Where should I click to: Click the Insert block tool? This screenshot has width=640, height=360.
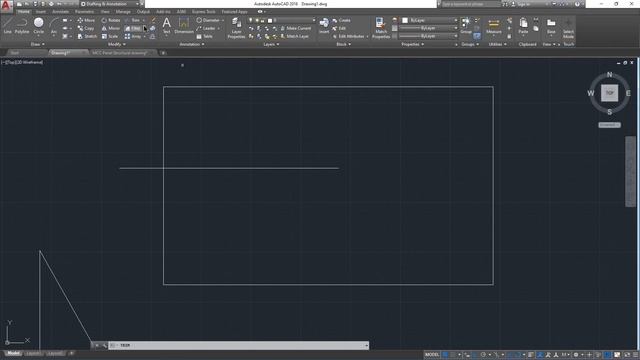tap(324, 25)
